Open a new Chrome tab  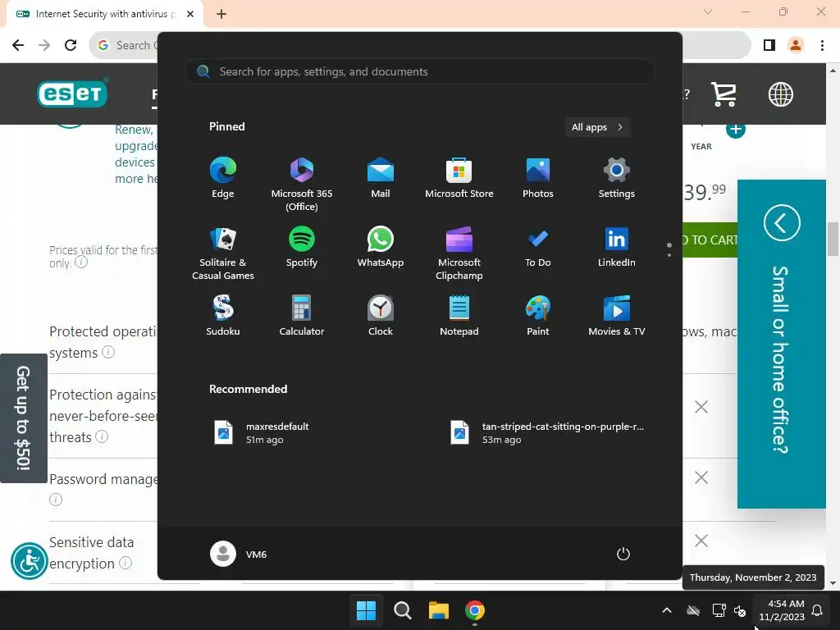pos(221,14)
